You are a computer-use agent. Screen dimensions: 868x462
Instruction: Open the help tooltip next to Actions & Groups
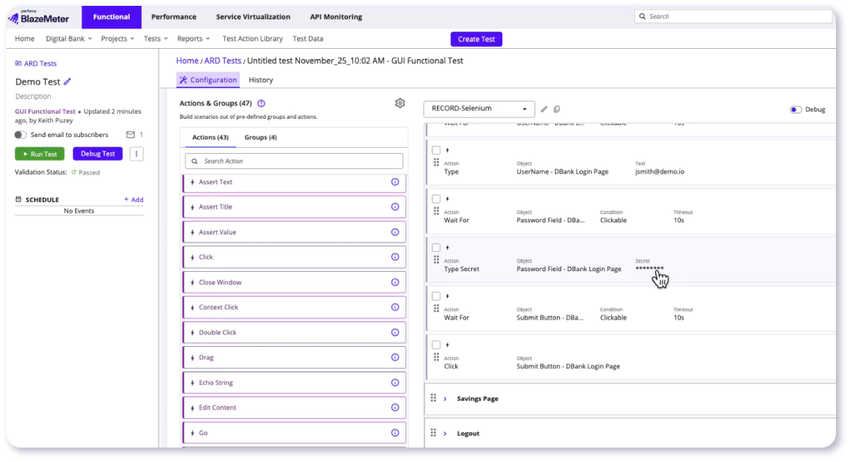pyautogui.click(x=261, y=103)
